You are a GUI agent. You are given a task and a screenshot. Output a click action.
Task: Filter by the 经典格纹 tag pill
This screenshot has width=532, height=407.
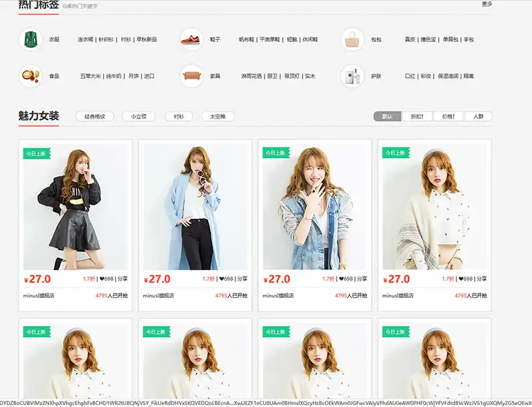pos(94,116)
